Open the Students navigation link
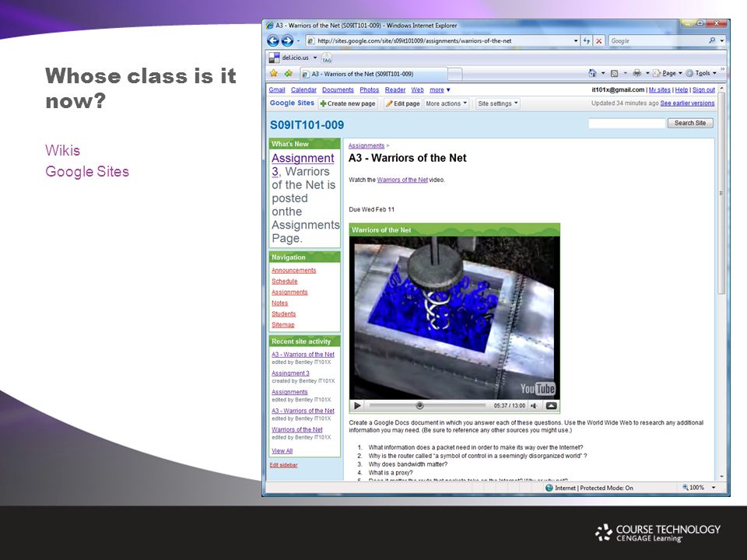747x560 pixels. coord(283,314)
